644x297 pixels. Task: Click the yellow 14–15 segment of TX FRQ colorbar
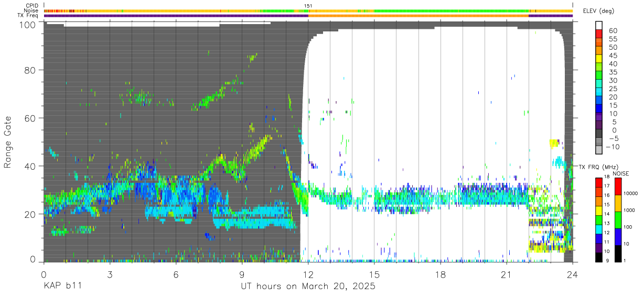click(x=599, y=210)
